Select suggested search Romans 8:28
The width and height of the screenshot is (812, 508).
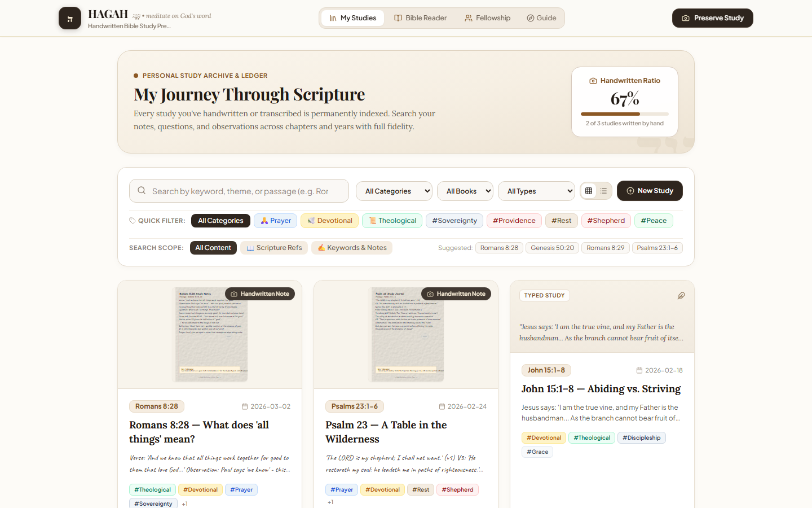(x=499, y=248)
